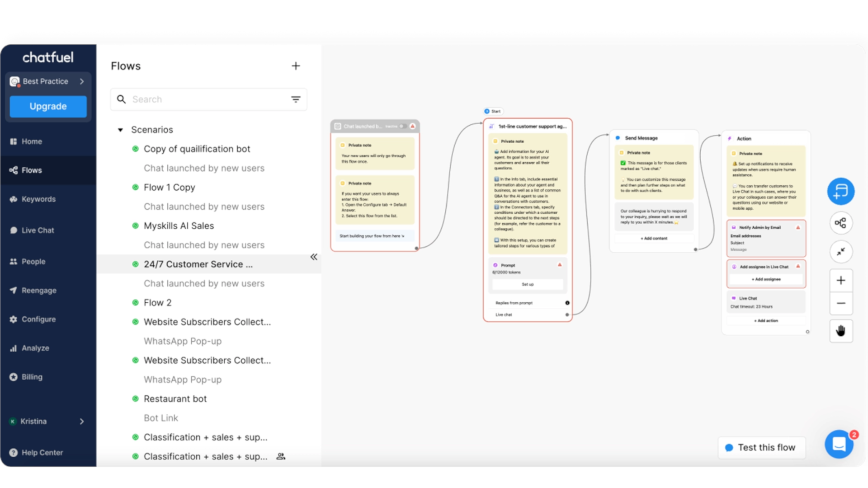This screenshot has width=868, height=488.
Task: Open the Intercom chat support bubble
Action: click(839, 444)
